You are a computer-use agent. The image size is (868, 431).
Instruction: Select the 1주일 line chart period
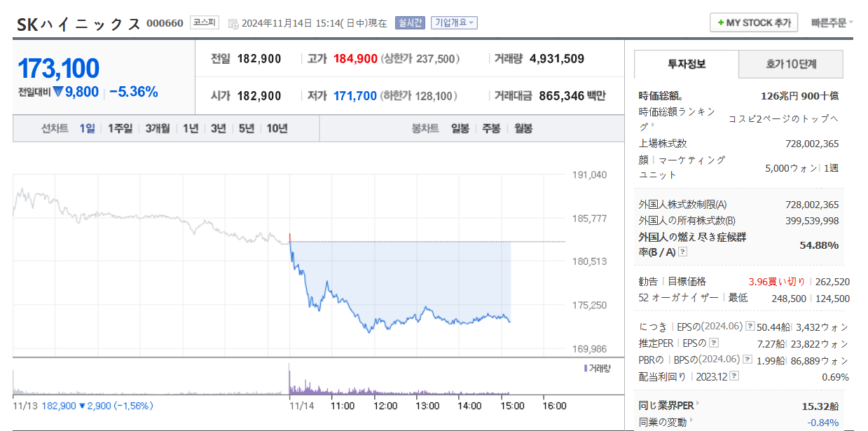point(120,128)
